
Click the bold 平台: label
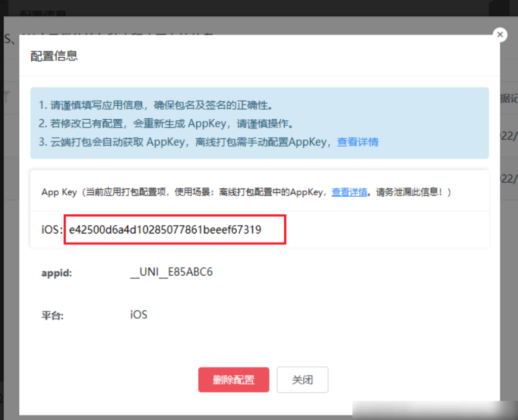52,315
